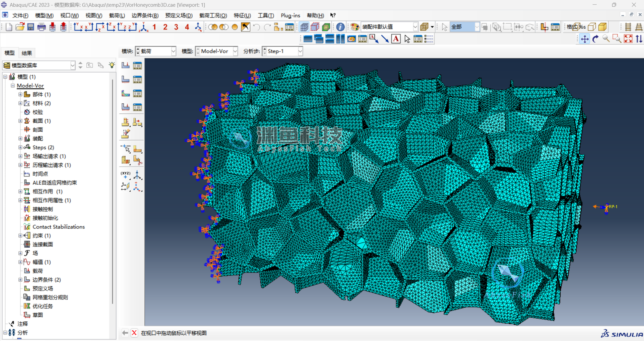Click the Print icon
The image size is (644, 341).
[42, 27]
